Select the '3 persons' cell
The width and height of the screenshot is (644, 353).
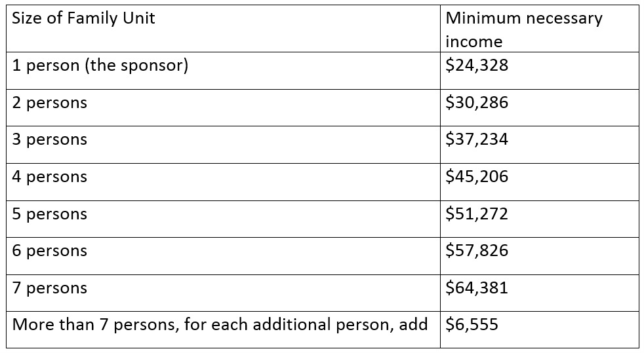(x=223, y=145)
